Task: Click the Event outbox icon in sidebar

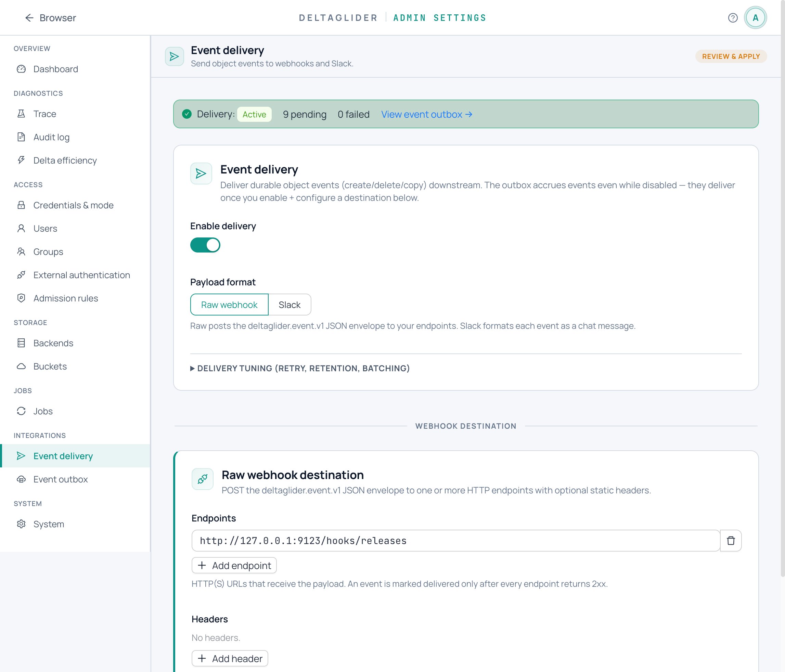Action: tap(21, 479)
